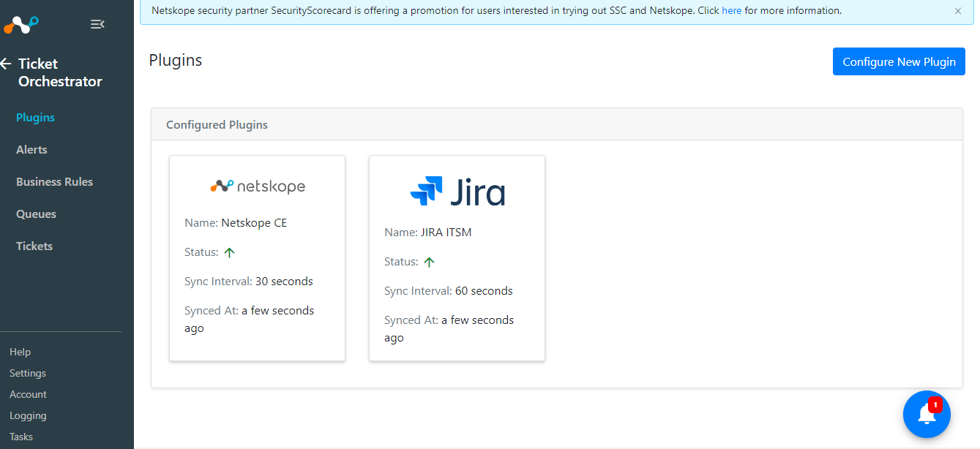The image size is (980, 449).
Task: Open Help in the sidebar
Action: coord(20,352)
